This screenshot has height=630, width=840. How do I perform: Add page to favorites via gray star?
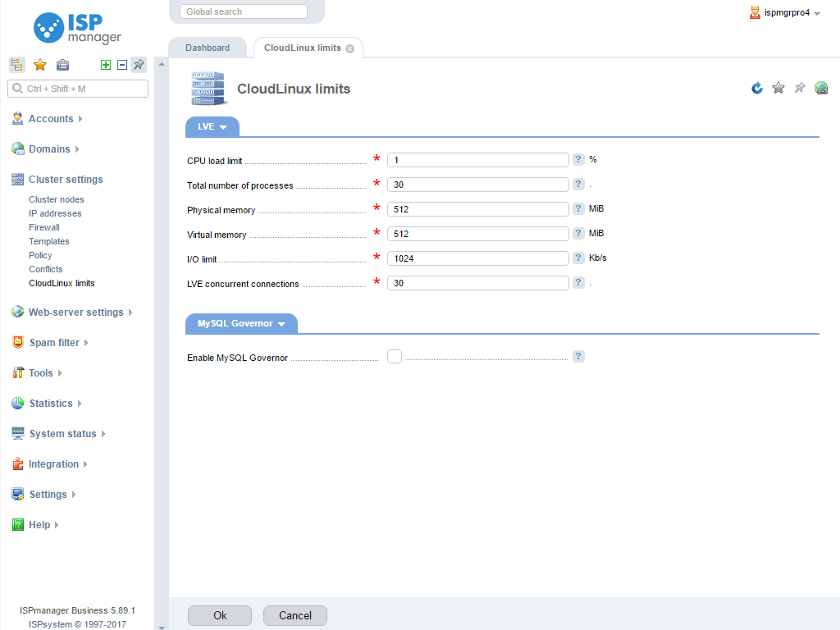click(x=778, y=88)
